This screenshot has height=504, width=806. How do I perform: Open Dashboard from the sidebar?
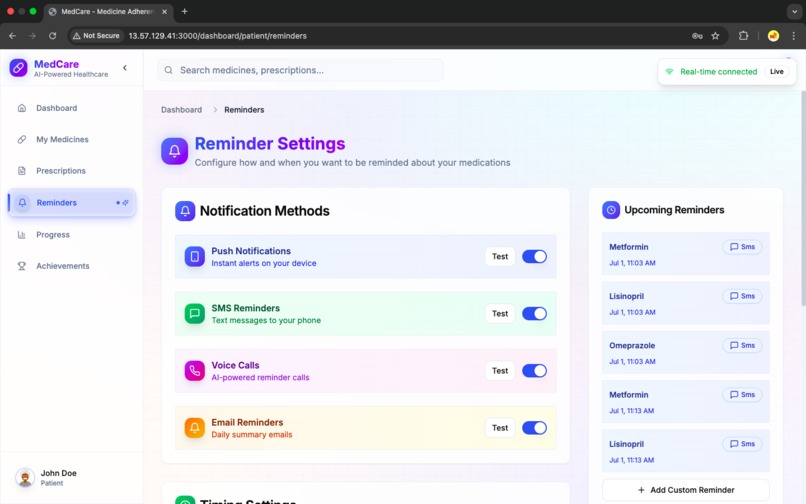click(x=71, y=108)
